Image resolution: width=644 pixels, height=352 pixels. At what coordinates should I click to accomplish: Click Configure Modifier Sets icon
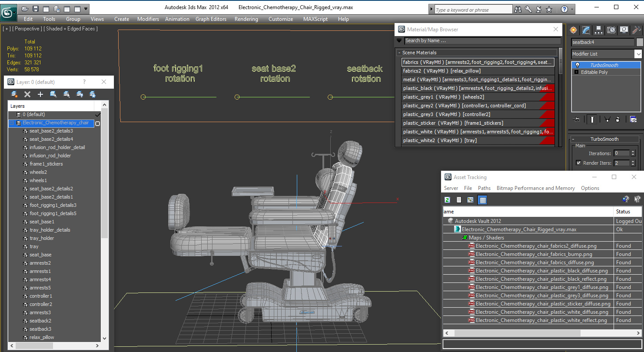pos(633,120)
